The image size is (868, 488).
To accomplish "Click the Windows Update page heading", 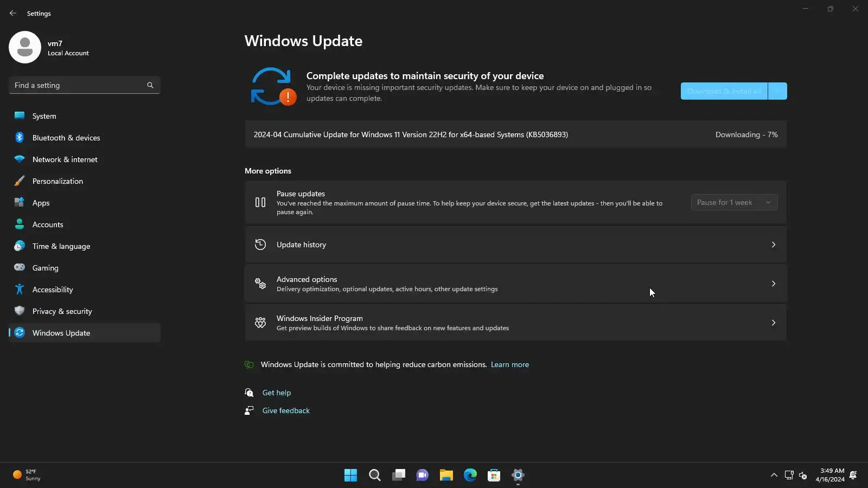I will (303, 41).
